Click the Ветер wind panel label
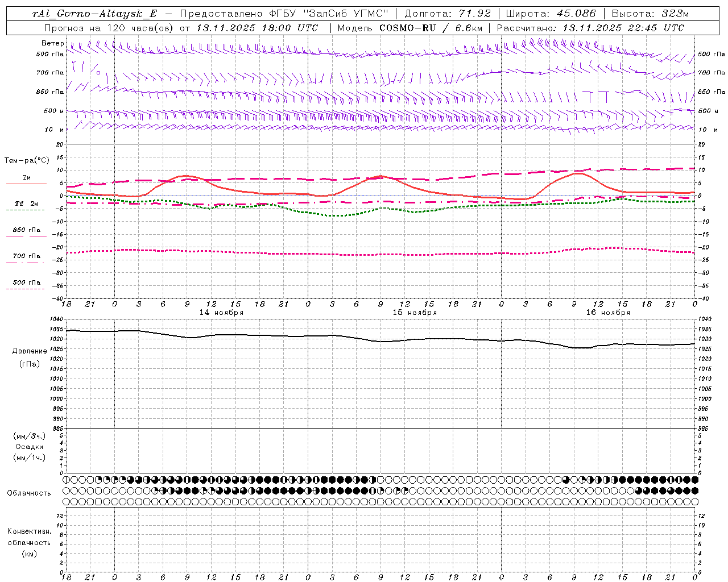 click(x=52, y=43)
